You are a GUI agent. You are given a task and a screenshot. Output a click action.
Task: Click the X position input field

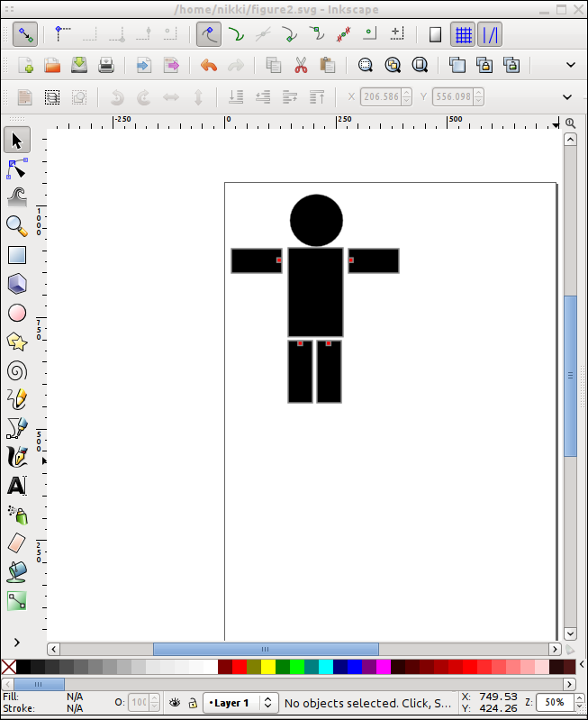(381, 97)
